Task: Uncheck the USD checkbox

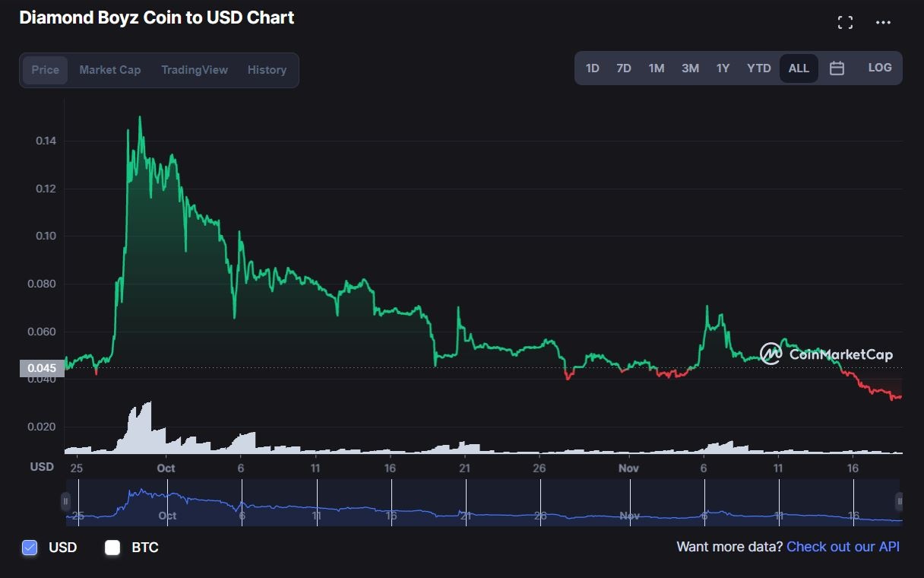Action: coord(30,548)
